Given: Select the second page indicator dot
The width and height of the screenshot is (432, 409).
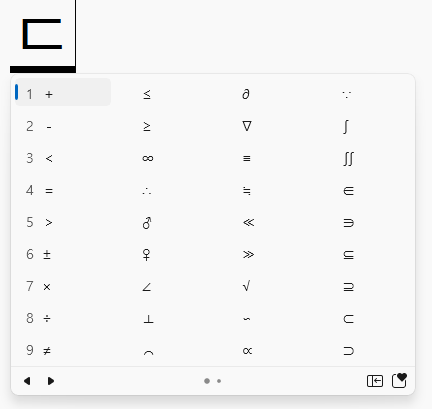Looking at the screenshot, I should click(x=219, y=381).
